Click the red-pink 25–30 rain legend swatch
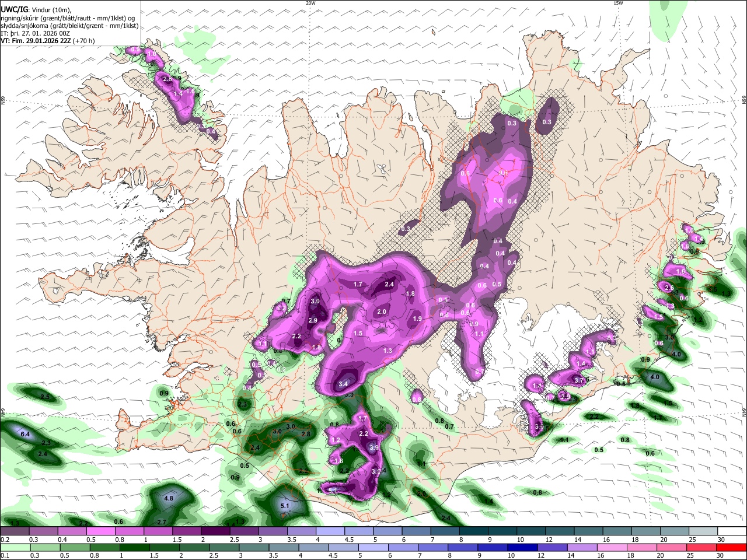This screenshot has height=560, width=747. [701, 547]
